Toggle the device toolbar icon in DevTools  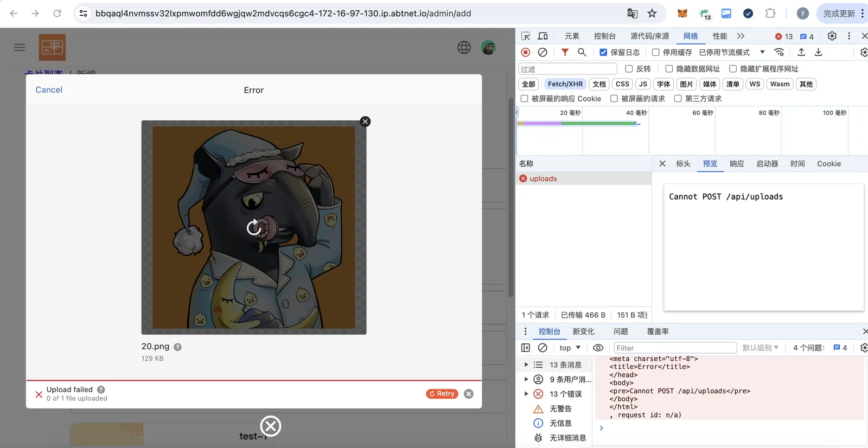[542, 36]
